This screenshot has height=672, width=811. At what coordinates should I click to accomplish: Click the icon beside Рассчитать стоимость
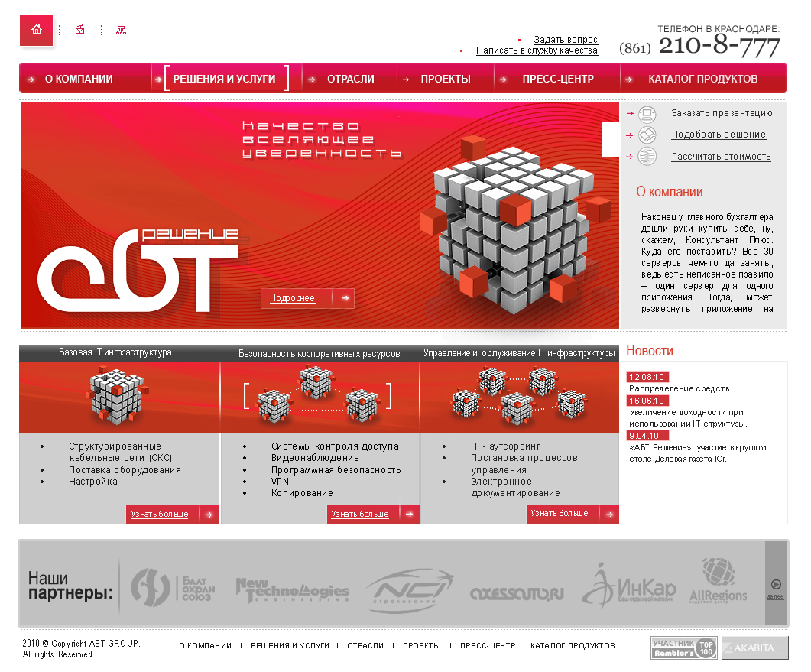647,156
